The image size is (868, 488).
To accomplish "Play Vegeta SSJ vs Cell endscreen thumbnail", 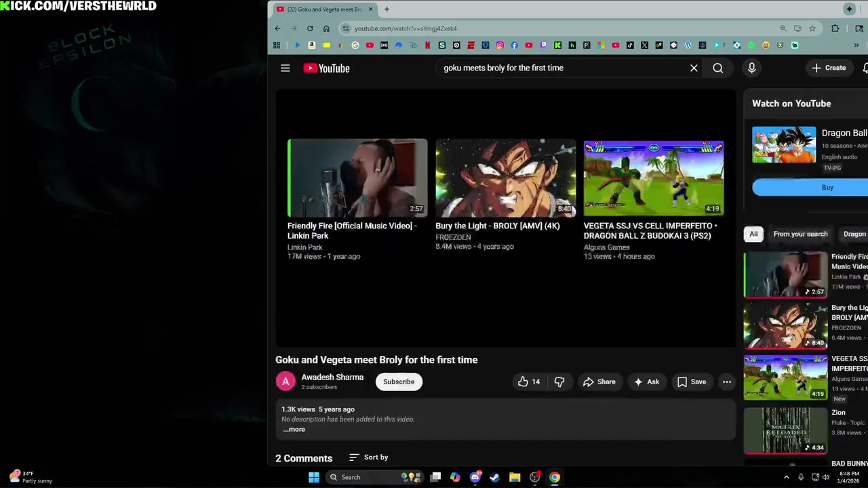I will [654, 178].
